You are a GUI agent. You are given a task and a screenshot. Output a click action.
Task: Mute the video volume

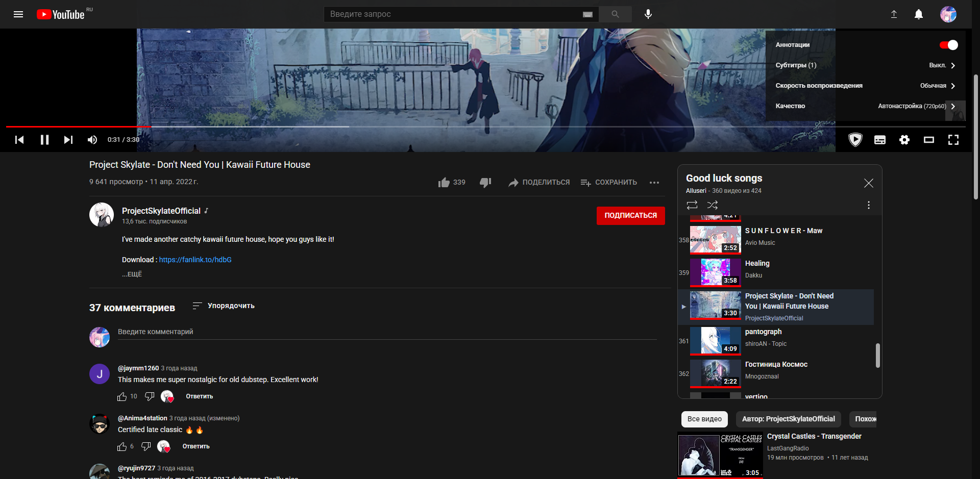click(x=92, y=140)
